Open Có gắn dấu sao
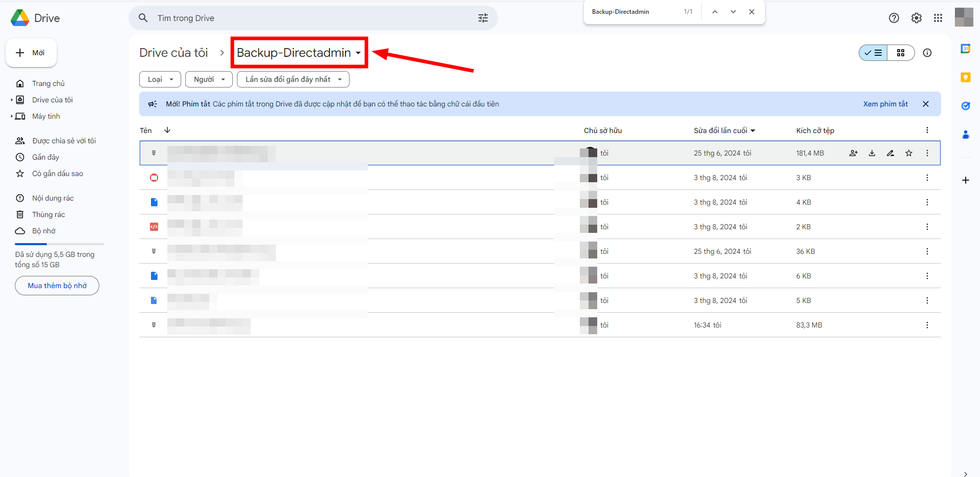 click(57, 174)
